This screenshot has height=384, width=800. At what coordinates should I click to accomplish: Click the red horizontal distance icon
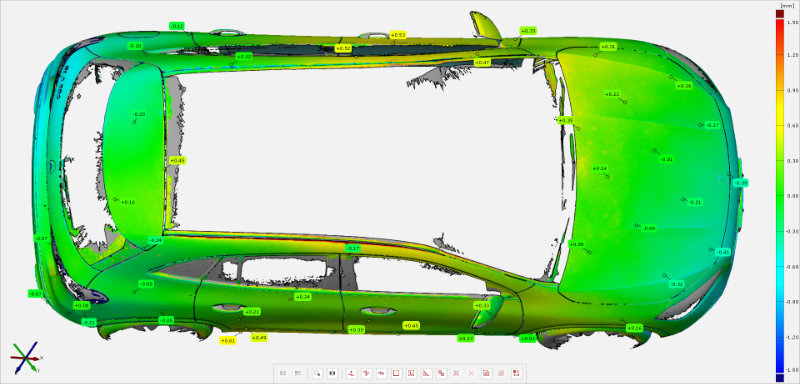[381, 373]
